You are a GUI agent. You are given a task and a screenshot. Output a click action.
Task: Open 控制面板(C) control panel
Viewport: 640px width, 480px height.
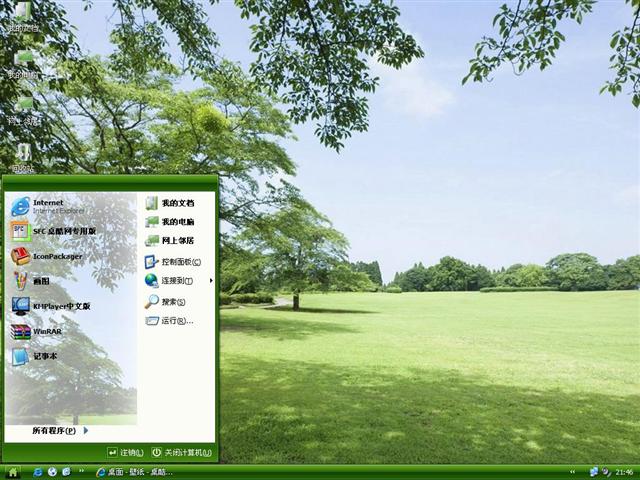pos(173,262)
